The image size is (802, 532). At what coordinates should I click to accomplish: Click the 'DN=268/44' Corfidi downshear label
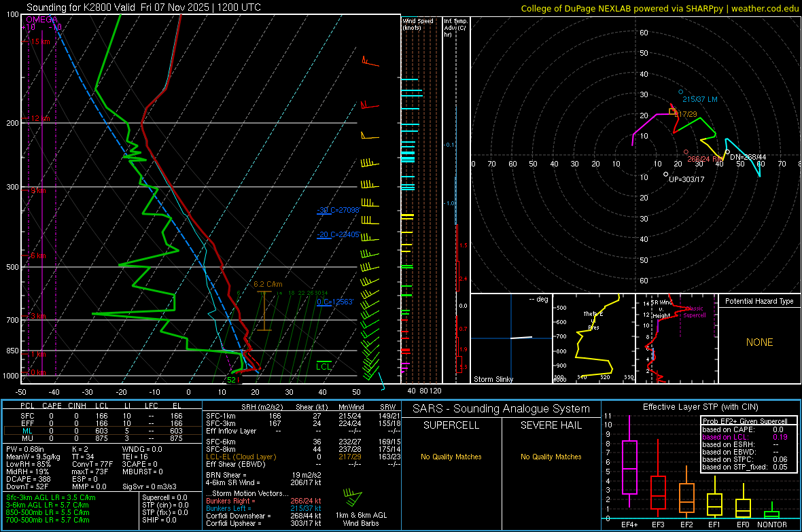coord(748,157)
